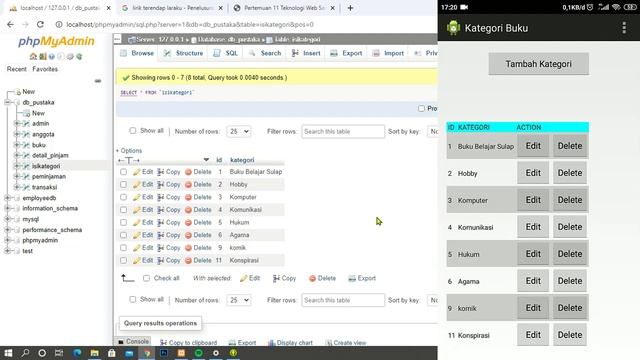Reload the page with browser refresh icon
This screenshot has height=360, width=640.
40,24
